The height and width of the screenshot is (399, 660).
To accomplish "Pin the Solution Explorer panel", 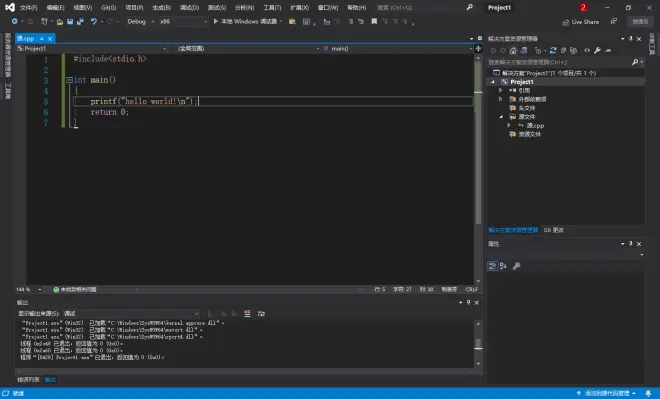I will coord(631,38).
